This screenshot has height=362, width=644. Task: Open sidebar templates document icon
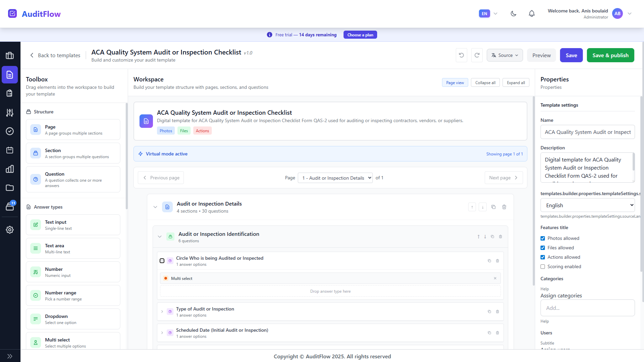(10, 75)
